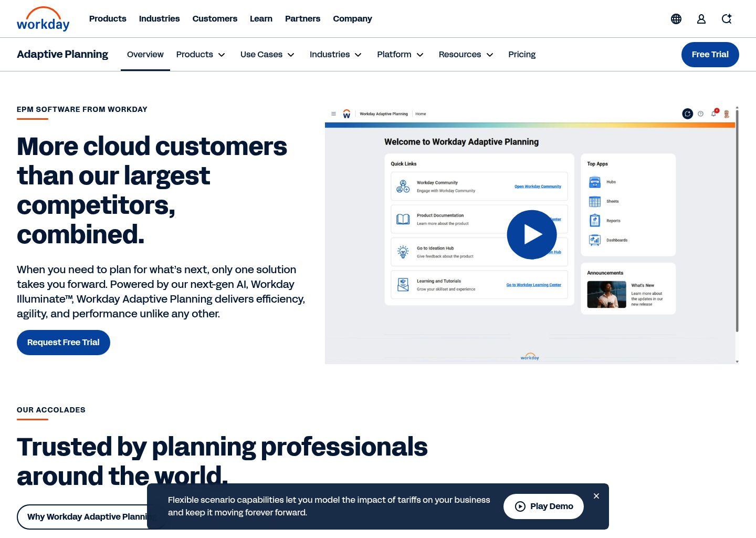
Task: Click the help question-mark icon in the dashboard
Action: tap(700, 113)
